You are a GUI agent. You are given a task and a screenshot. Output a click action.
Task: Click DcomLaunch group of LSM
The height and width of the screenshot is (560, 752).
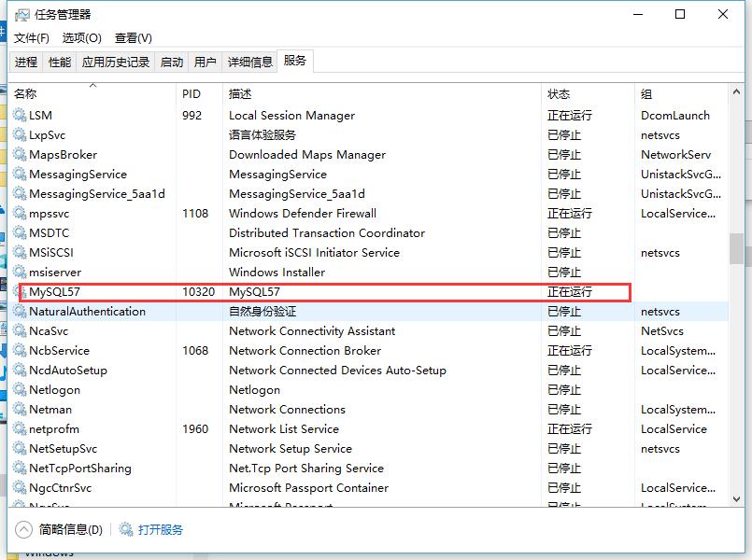[x=675, y=115]
